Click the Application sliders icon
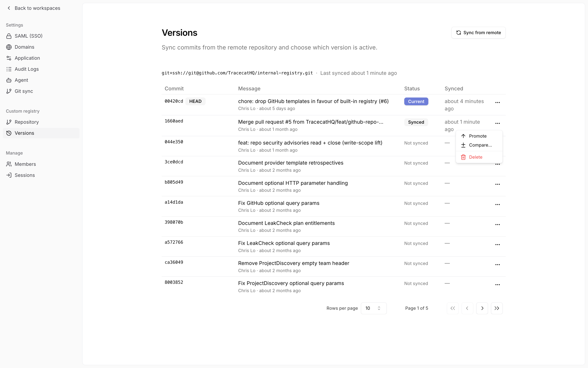This screenshot has width=588, height=368. coord(9,58)
